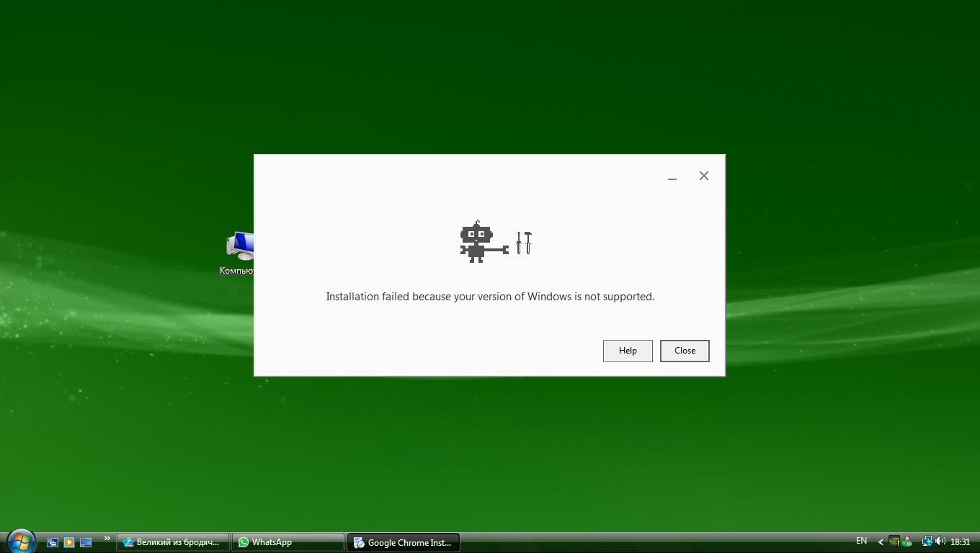Click the Switch between windows quick launch icon

(53, 542)
